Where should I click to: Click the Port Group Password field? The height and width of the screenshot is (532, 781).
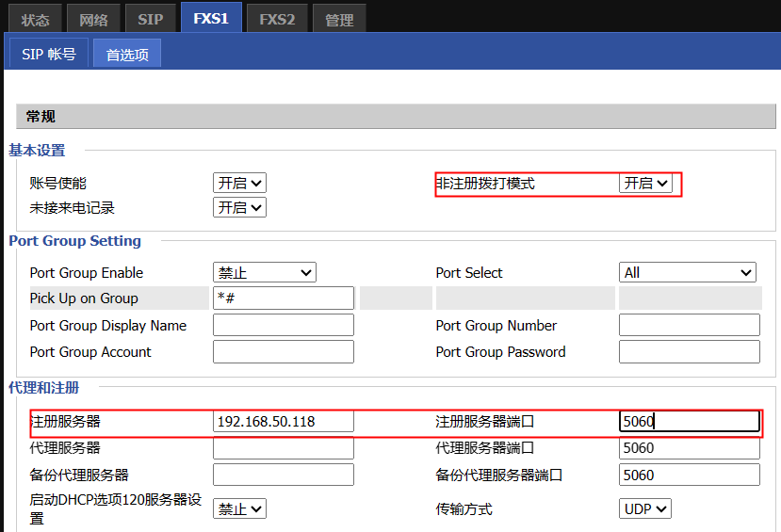point(689,351)
